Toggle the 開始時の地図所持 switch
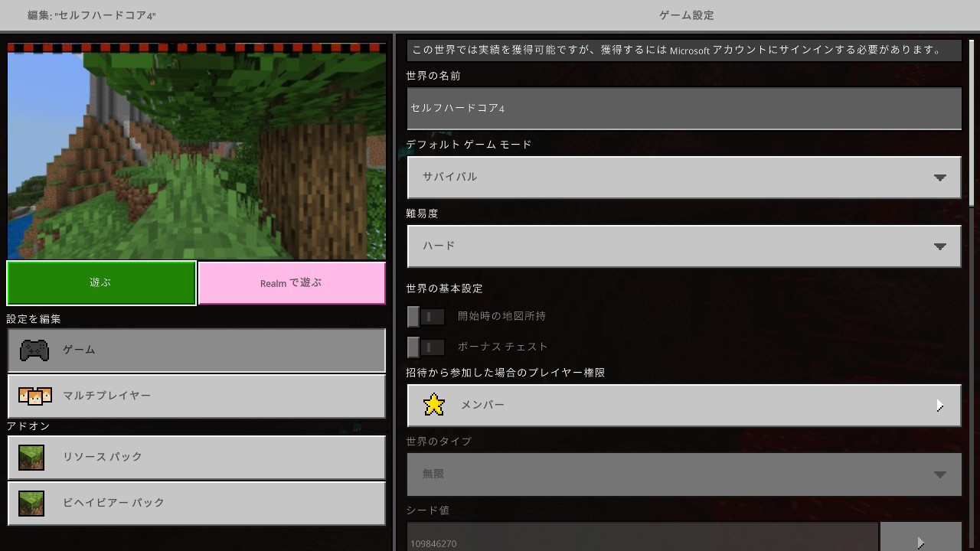The image size is (980, 551). [x=426, y=316]
